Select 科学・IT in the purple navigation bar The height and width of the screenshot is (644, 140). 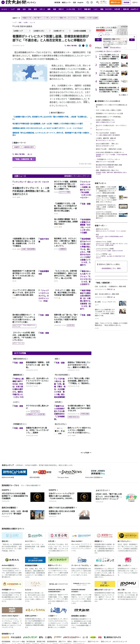[61, 9]
